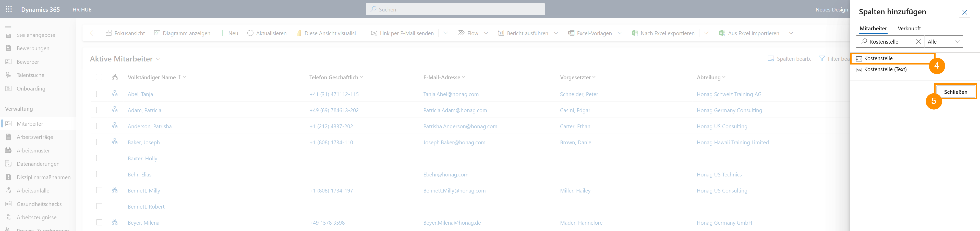
Task: Go back with the arrow icon
Action: [x=92, y=33]
